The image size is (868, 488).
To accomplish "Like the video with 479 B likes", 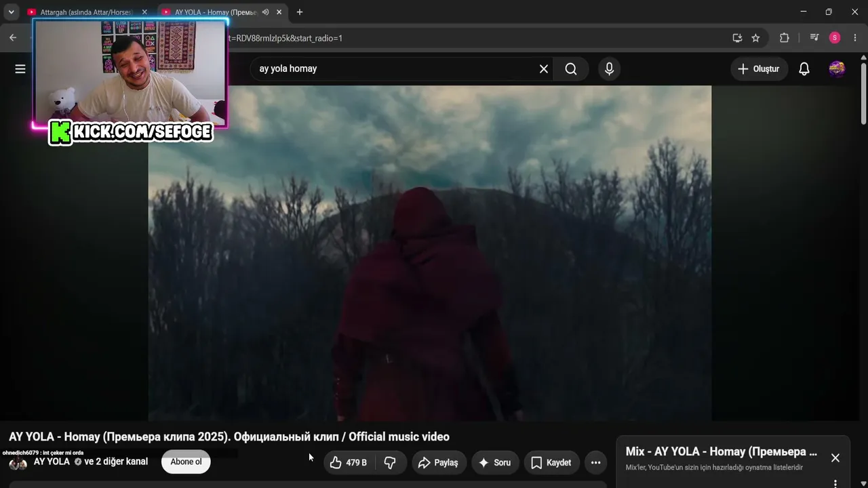I will [349, 462].
